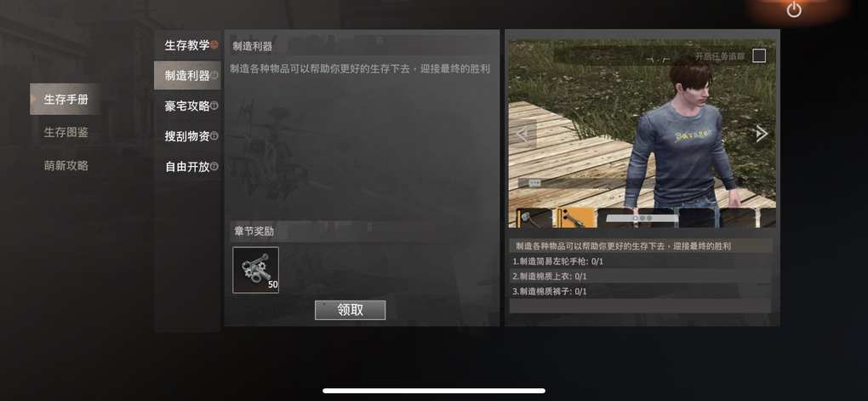Open the 生存图鉴 section
868x401 pixels.
pos(66,132)
